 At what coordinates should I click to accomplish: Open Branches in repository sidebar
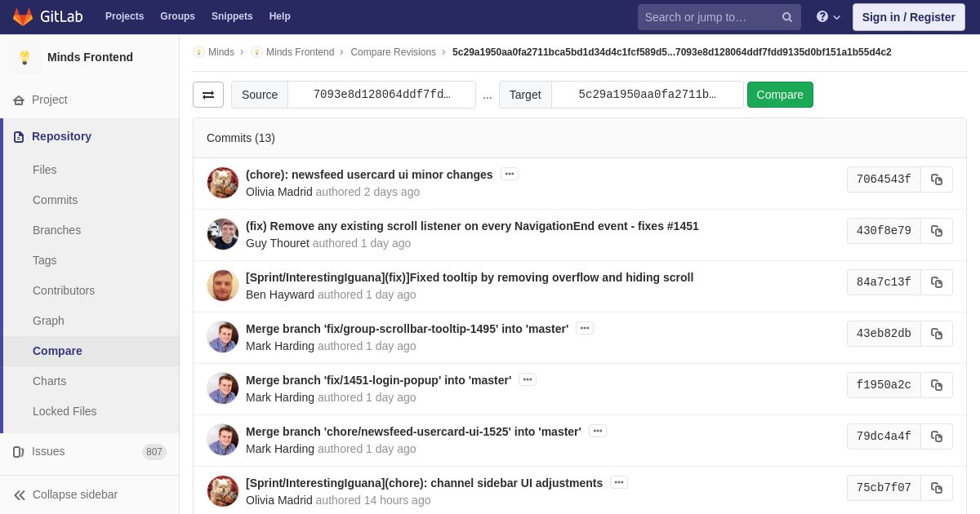tap(56, 230)
